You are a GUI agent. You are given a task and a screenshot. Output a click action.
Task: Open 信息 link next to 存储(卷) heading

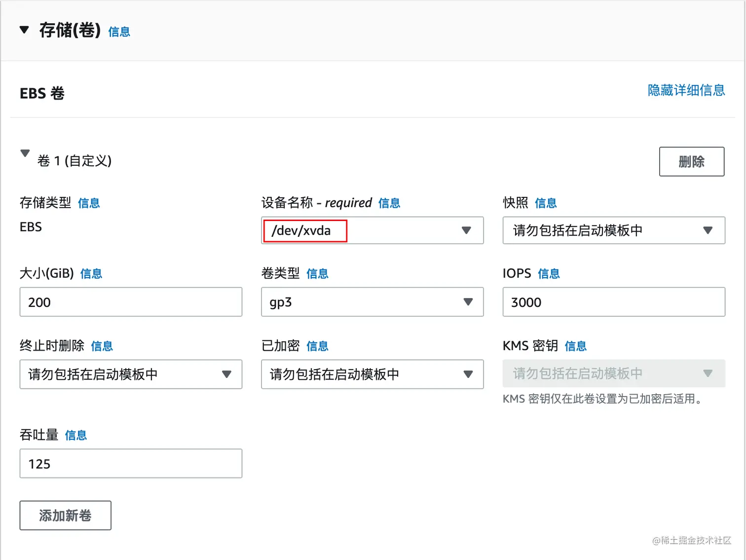(119, 32)
